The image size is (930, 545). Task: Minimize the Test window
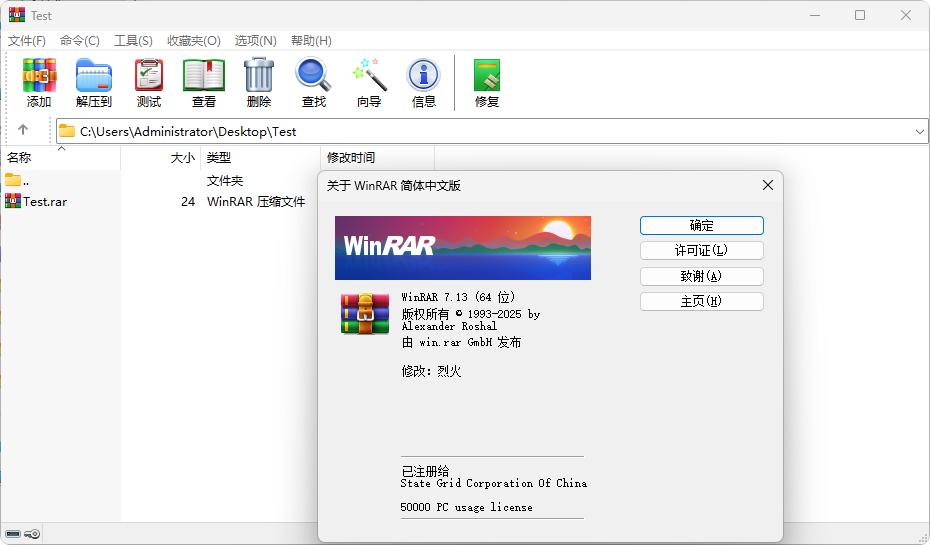point(815,15)
